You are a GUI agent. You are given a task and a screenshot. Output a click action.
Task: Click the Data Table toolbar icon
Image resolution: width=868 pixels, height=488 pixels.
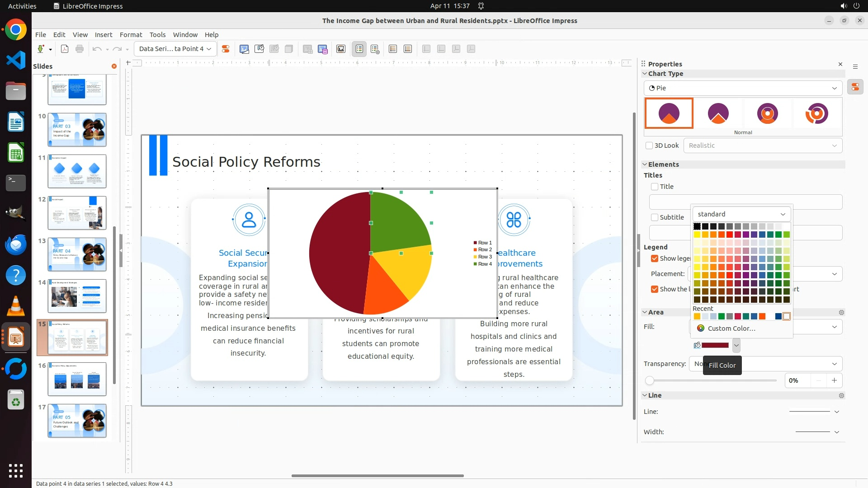pos(323,49)
